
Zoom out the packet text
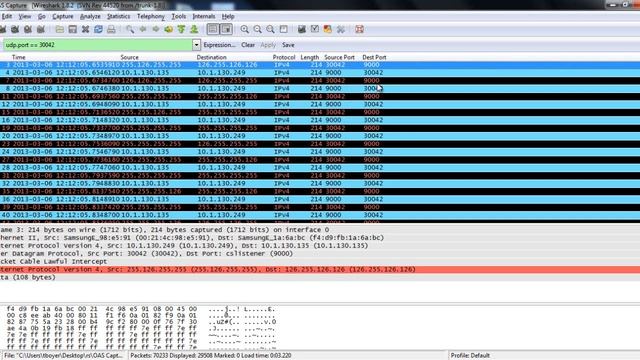258,29
